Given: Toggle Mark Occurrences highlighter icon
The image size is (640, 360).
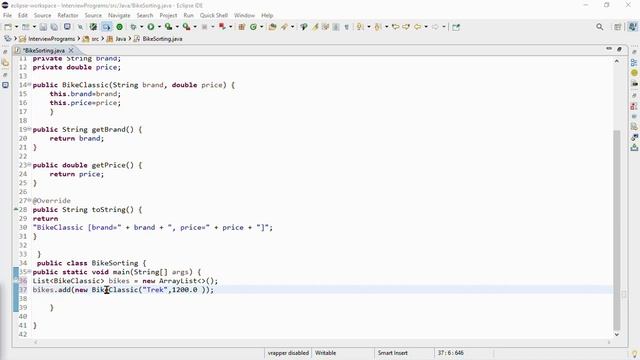Looking at the screenshot, I should pos(316,27).
